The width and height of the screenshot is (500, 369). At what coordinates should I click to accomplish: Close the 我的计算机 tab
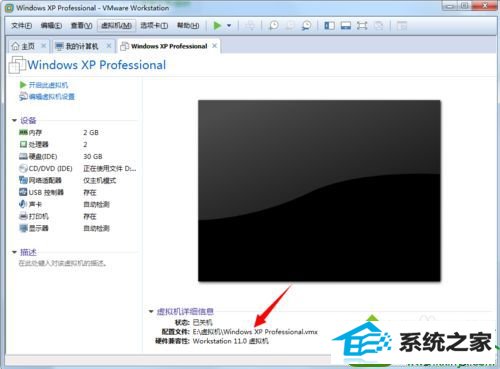(x=109, y=46)
